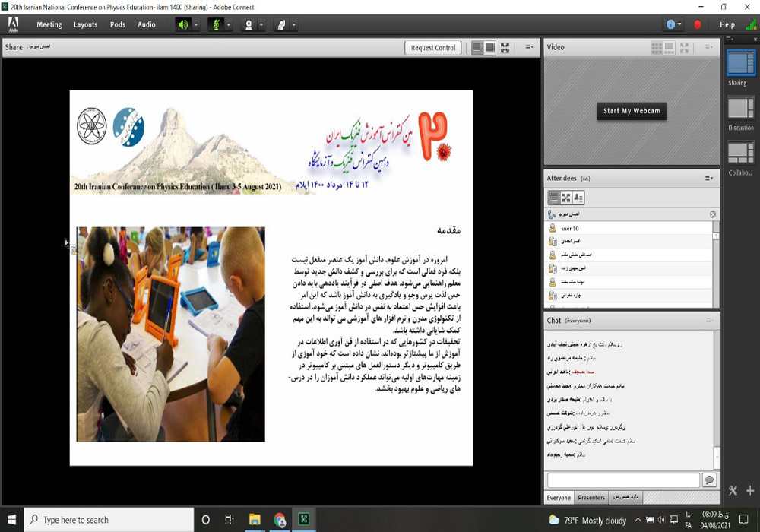
Task: Mute the speaker with the green speaker icon
Action: point(183,24)
